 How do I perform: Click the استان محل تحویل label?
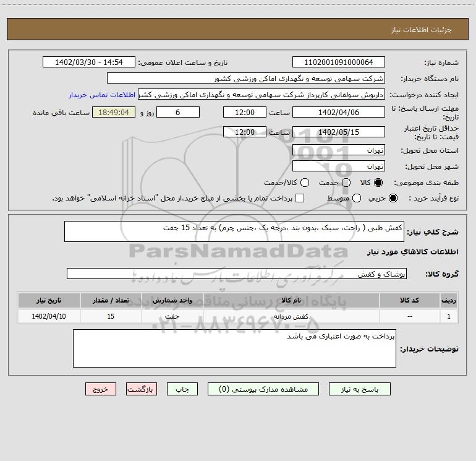[x=430, y=151]
